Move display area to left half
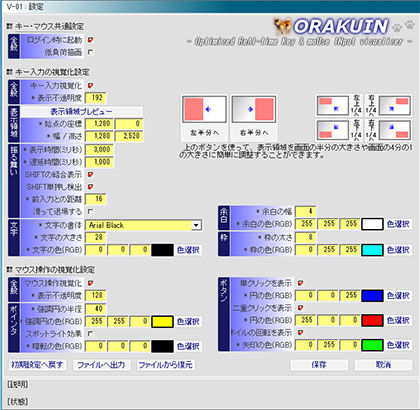The image size is (420, 410). pos(204,109)
